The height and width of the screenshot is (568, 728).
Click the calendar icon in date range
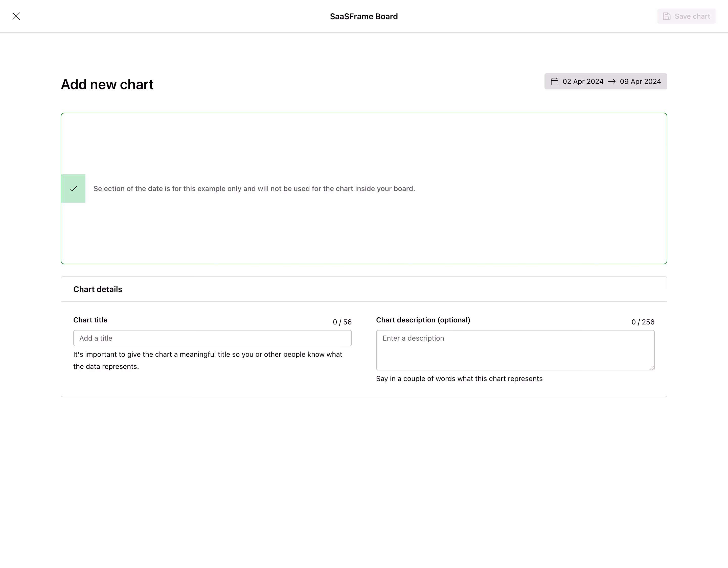pos(554,82)
